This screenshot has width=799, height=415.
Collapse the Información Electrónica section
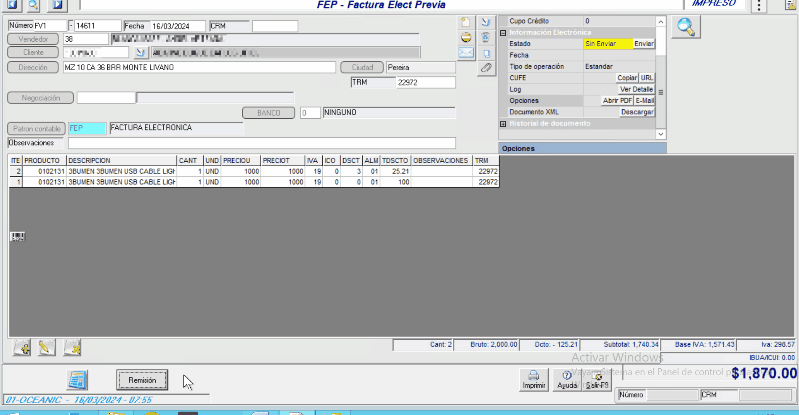[503, 33]
